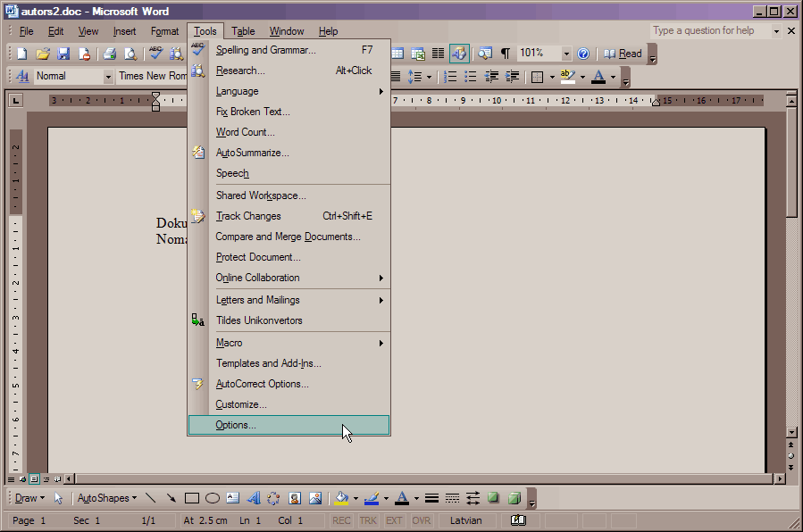Toggle REC in the status bar
The height and width of the screenshot is (532, 803).
[x=341, y=520]
